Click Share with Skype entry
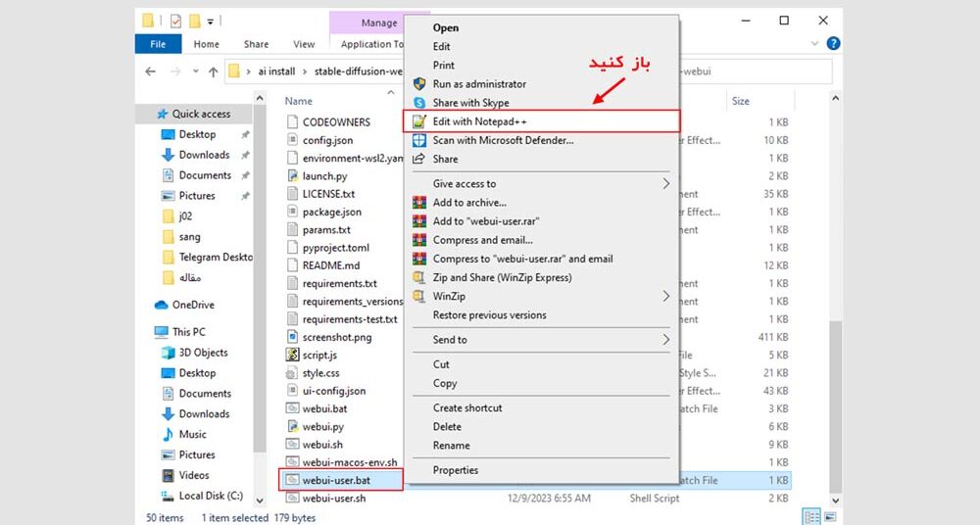 click(470, 103)
